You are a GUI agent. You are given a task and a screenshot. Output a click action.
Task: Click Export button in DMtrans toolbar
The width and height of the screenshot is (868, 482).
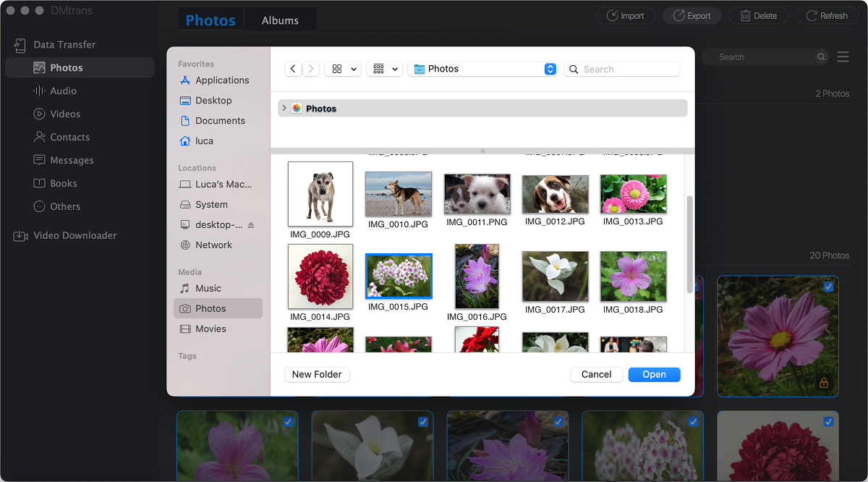[692, 15]
